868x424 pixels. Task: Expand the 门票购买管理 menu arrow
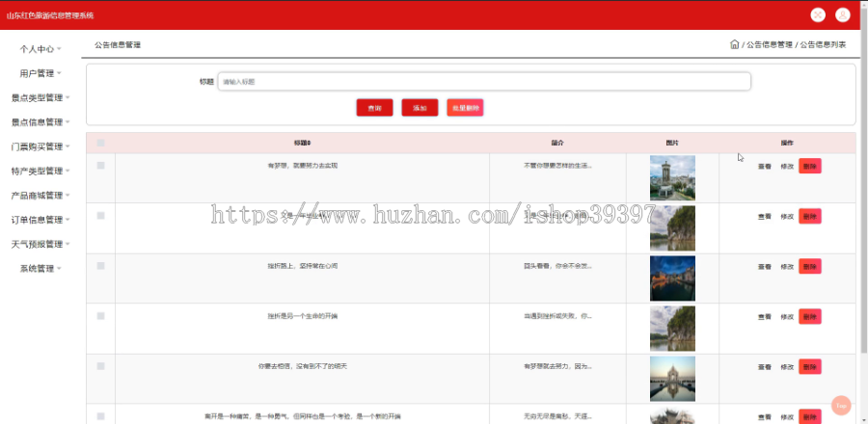tap(68, 146)
